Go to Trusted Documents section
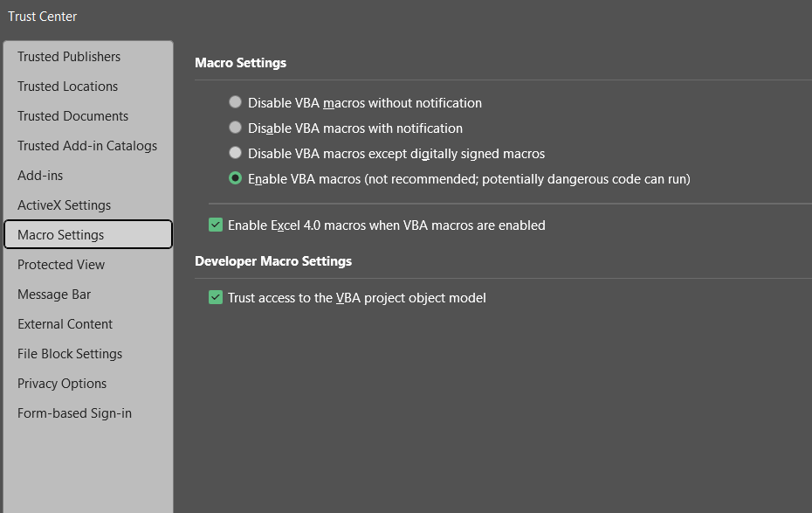 tap(72, 116)
